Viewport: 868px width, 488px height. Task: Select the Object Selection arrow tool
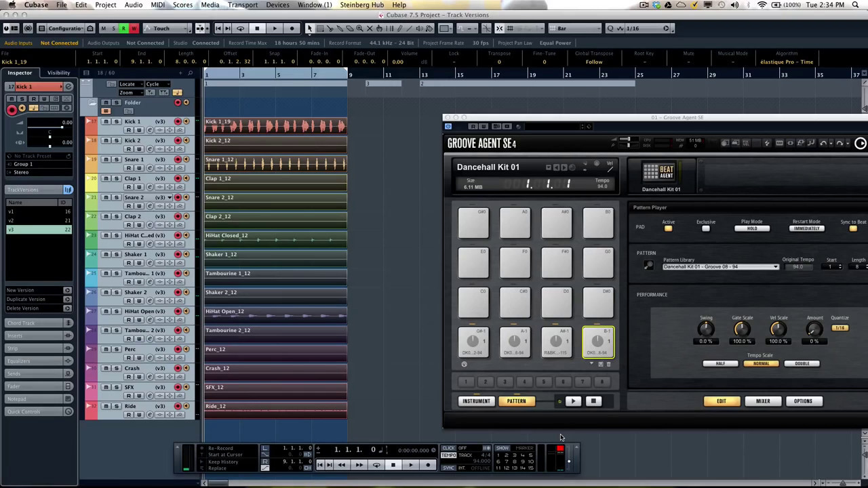[x=309, y=28]
